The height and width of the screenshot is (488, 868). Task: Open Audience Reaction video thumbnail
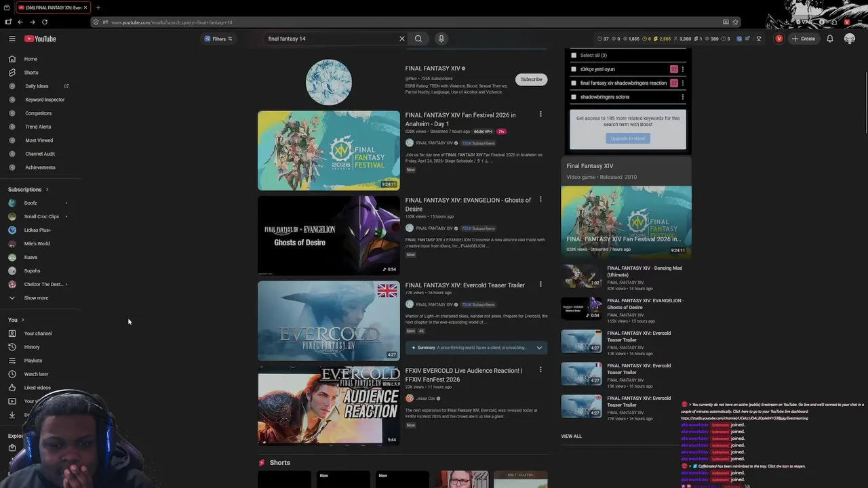329,405
